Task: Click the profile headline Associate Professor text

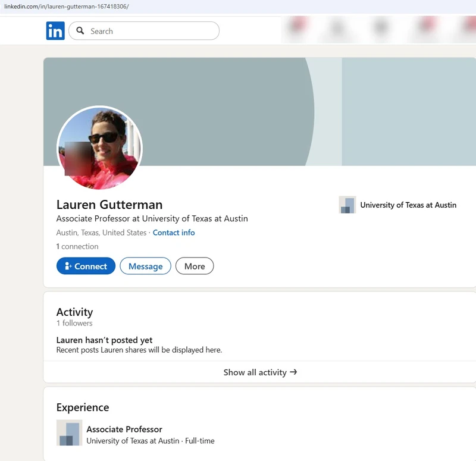Action: coord(152,218)
